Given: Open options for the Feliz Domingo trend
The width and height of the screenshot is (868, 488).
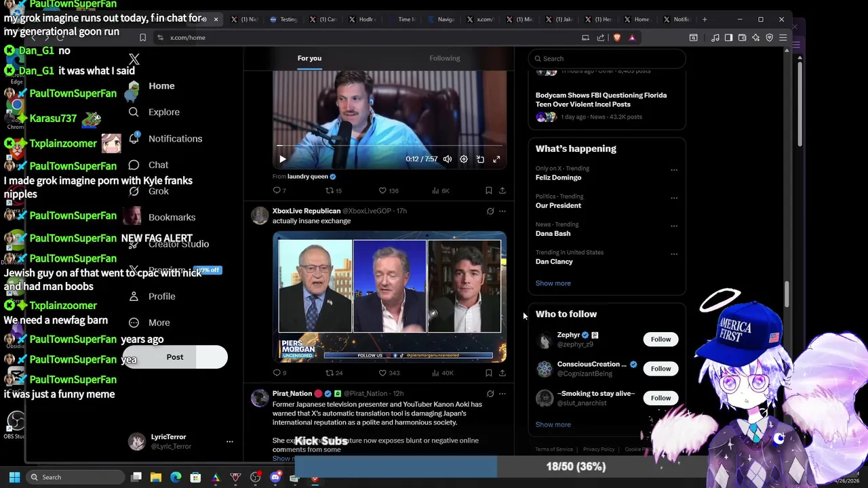Looking at the screenshot, I should pos(674,170).
